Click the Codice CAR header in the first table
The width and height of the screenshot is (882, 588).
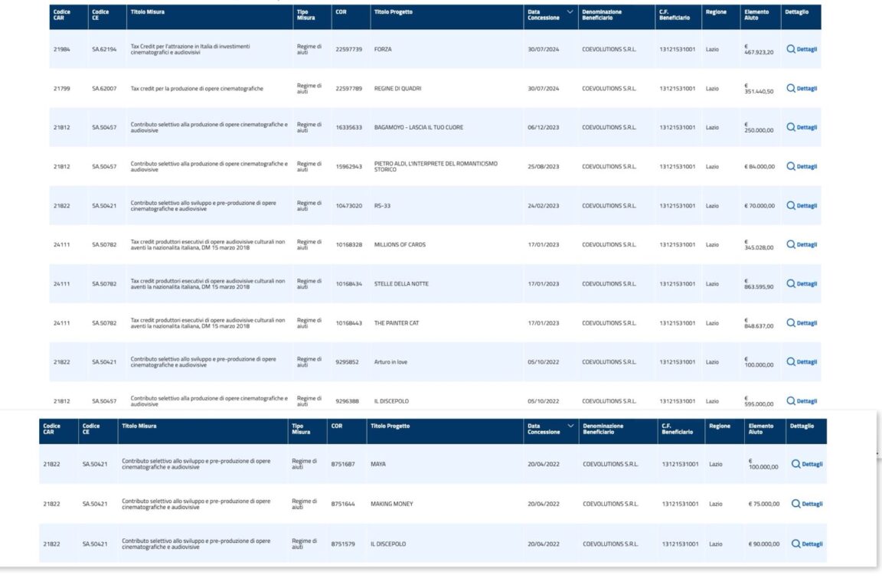click(61, 15)
